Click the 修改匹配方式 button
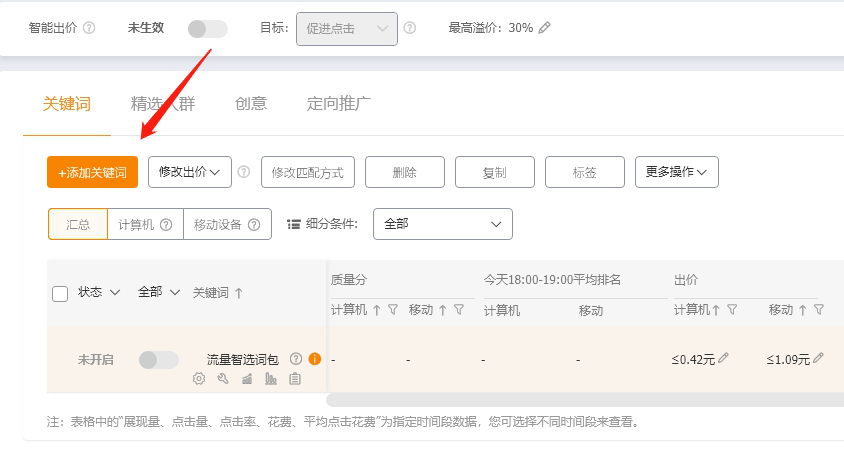Image resolution: width=844 pixels, height=451 pixels. [307, 172]
